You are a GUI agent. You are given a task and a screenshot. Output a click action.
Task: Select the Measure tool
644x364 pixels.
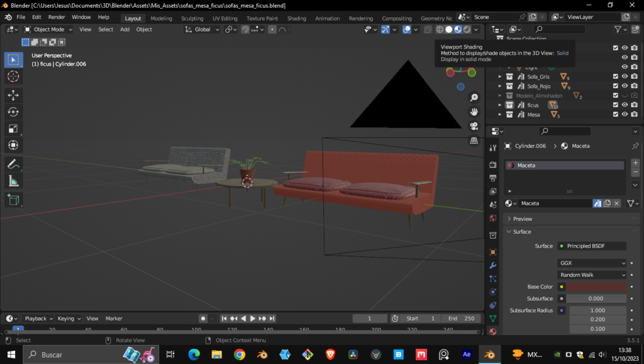point(13,181)
